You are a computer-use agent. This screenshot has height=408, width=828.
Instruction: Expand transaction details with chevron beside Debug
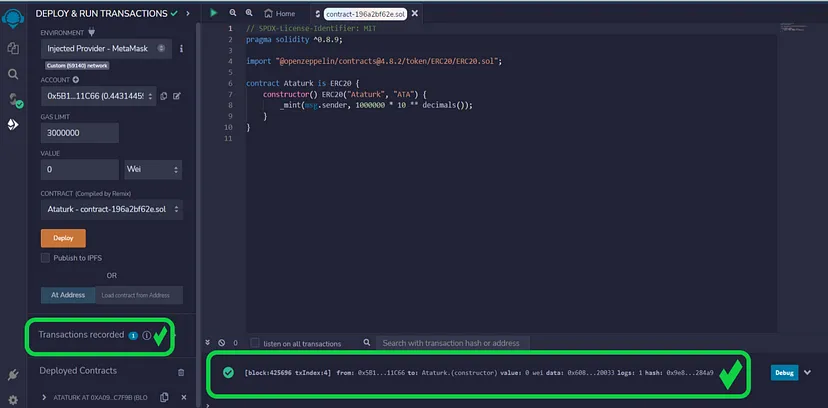[x=808, y=372]
